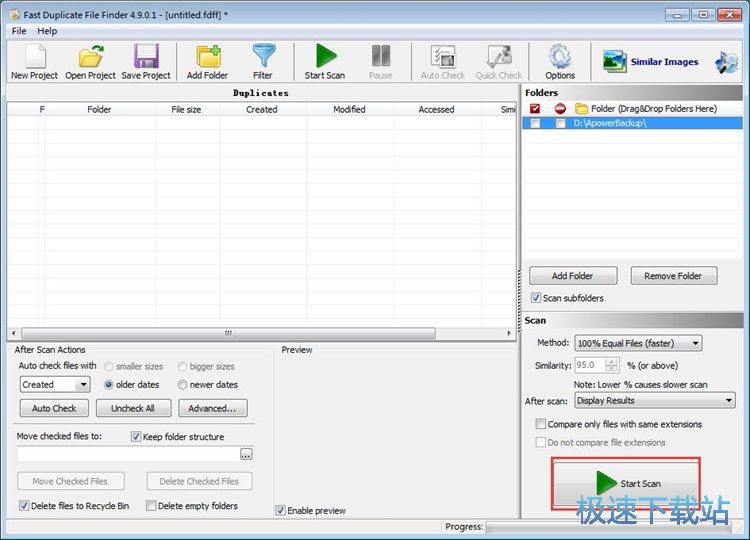Click the New Project toolbar icon

click(x=34, y=61)
